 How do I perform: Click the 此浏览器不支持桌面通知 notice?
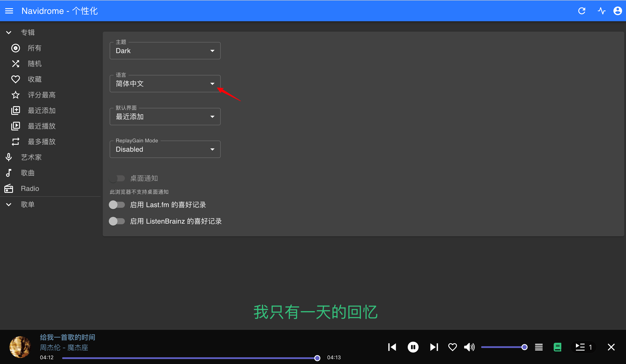(139, 192)
